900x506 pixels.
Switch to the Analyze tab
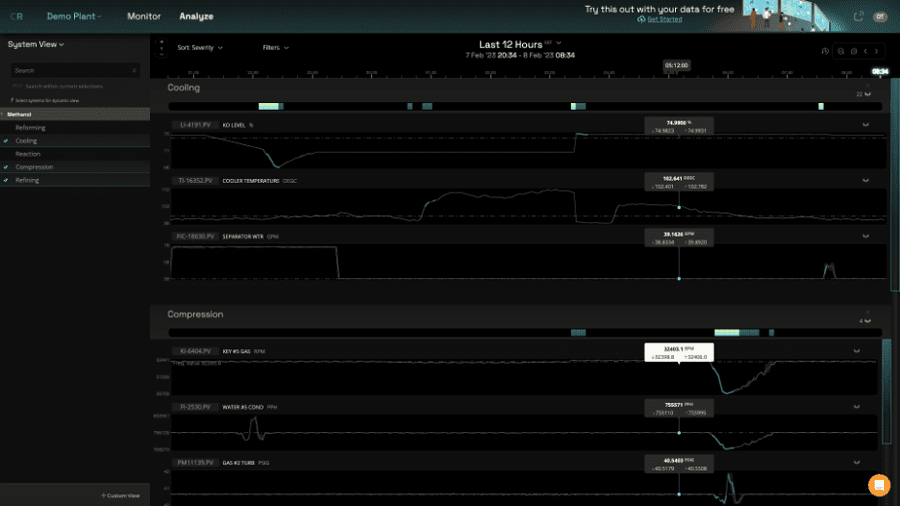coord(196,17)
